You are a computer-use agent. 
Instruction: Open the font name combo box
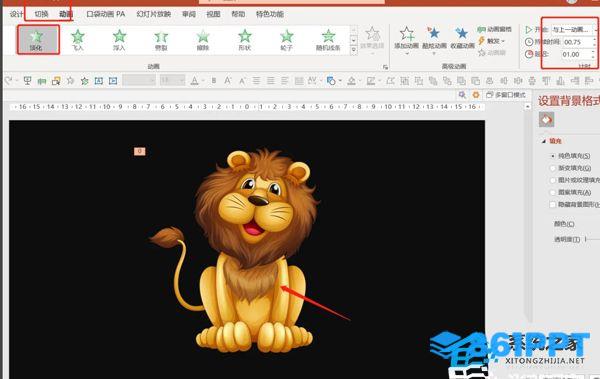click(x=139, y=81)
